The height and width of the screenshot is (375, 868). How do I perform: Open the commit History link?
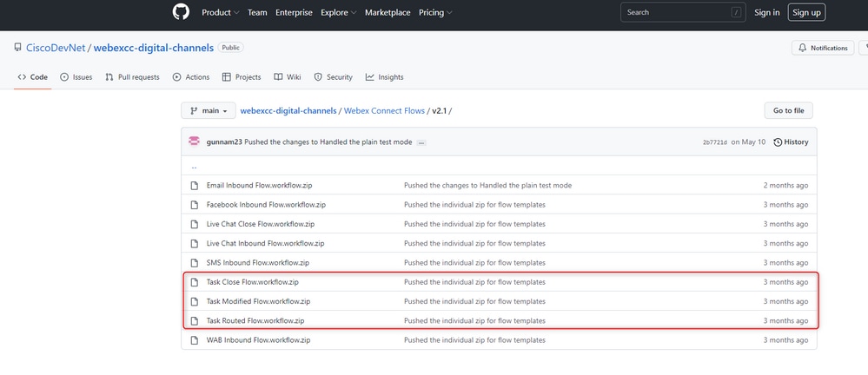791,142
